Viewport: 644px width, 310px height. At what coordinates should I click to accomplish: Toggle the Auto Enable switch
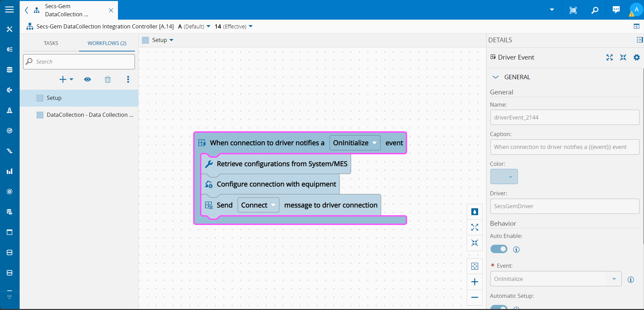click(499, 249)
